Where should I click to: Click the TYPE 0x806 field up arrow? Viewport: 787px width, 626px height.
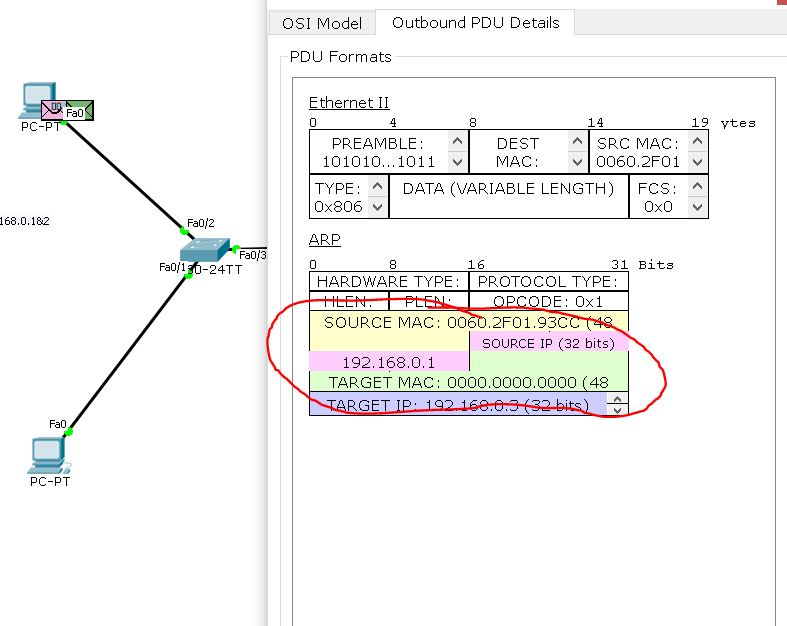[x=378, y=187]
